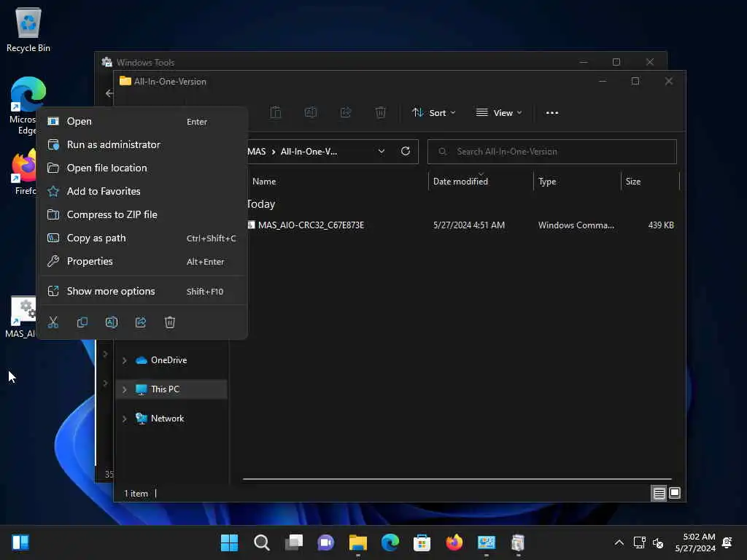Click the muted volume tray icon
747x560 pixels.
click(x=658, y=542)
